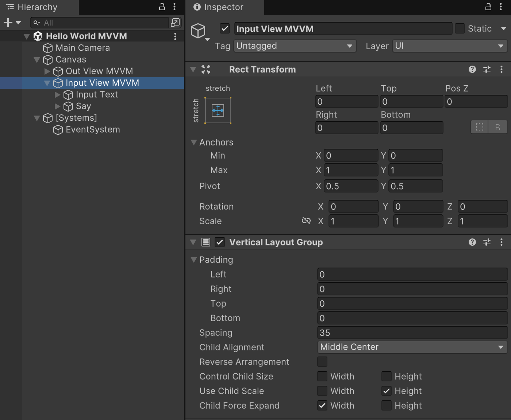Open Rect Transform help via question mark icon
Image resolution: width=511 pixels, height=420 pixels.
(x=472, y=69)
